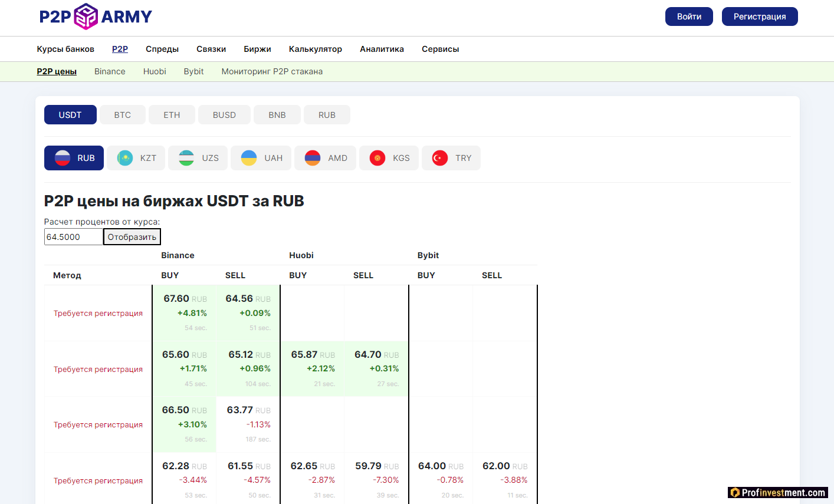Click the Binance BUY price 67.60

click(x=176, y=299)
